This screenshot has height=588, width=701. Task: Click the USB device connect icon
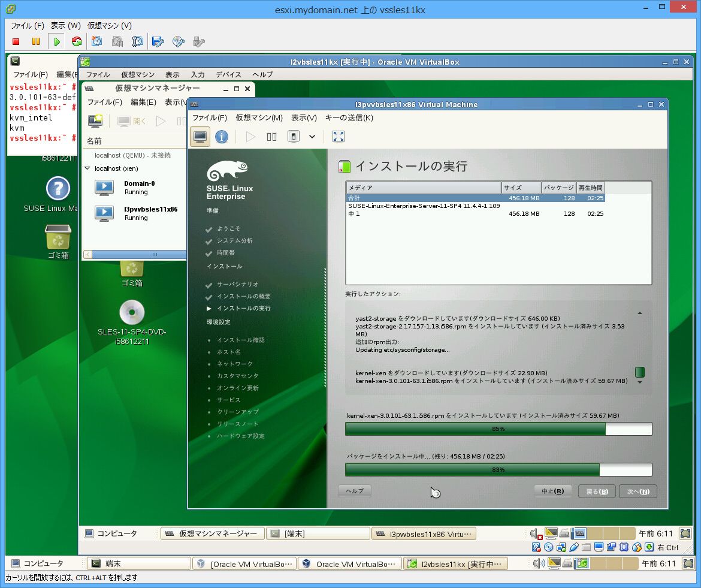(x=198, y=41)
